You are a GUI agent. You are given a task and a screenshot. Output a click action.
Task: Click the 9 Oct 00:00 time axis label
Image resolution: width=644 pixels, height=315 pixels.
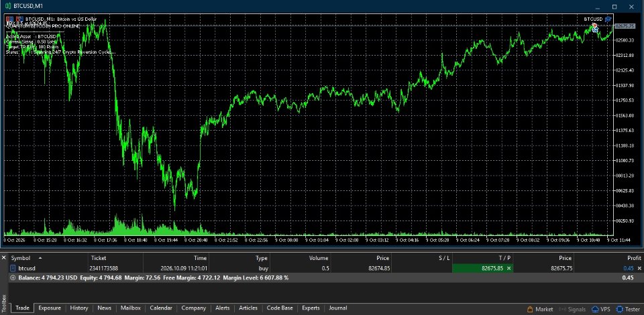tap(286, 240)
